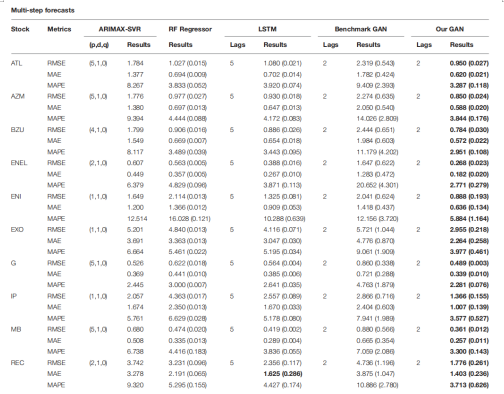
Task: Click the '3.000 (0.007)' RF Regressor cell
Action: click(x=188, y=285)
